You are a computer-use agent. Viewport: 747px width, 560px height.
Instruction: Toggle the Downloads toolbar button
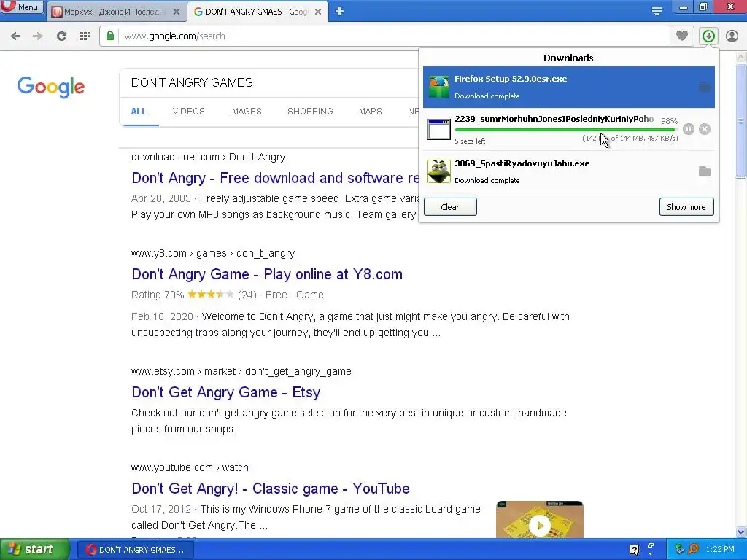pyautogui.click(x=708, y=36)
